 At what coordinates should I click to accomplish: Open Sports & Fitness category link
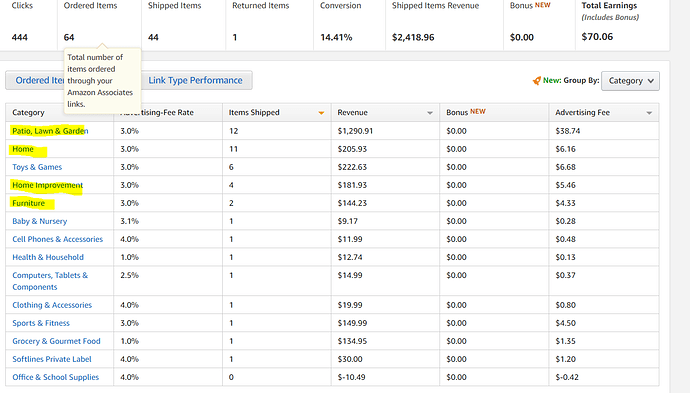point(41,323)
